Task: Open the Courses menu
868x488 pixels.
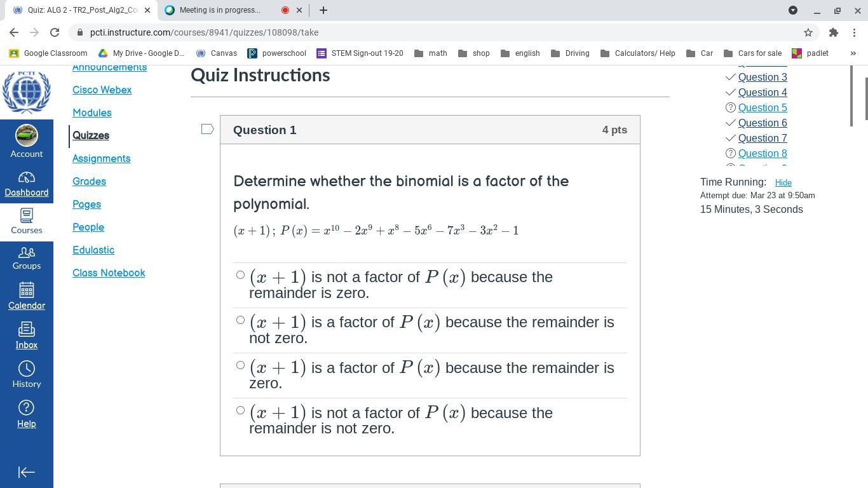Action: click(27, 221)
